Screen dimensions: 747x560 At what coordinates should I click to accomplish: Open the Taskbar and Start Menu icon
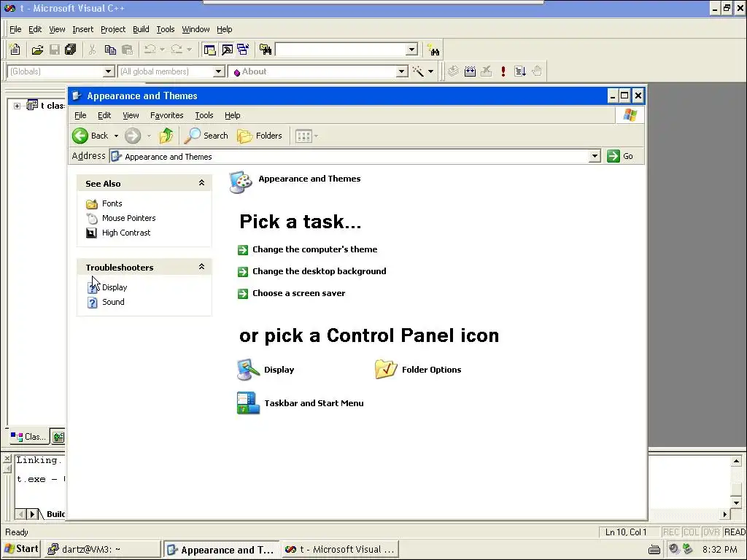click(300, 403)
